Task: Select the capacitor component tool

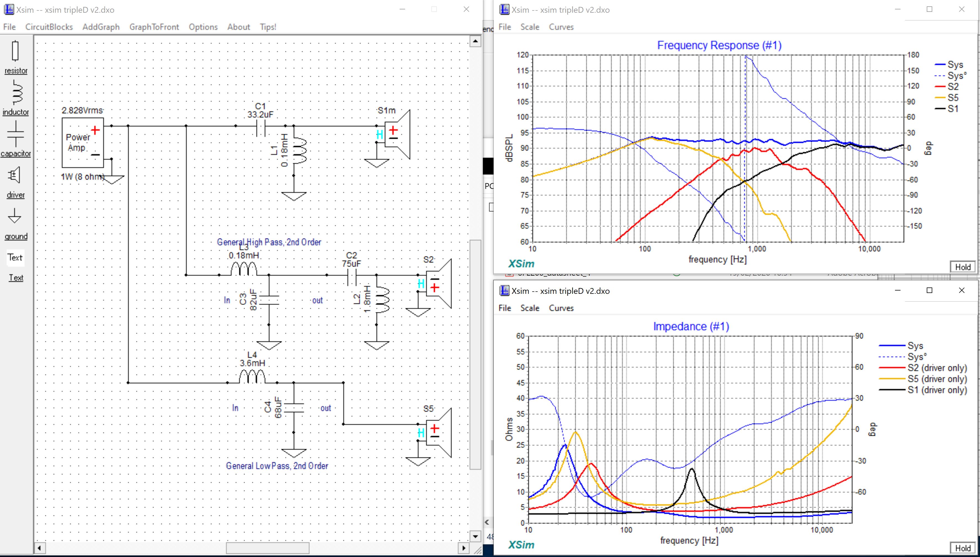Action: 15,139
